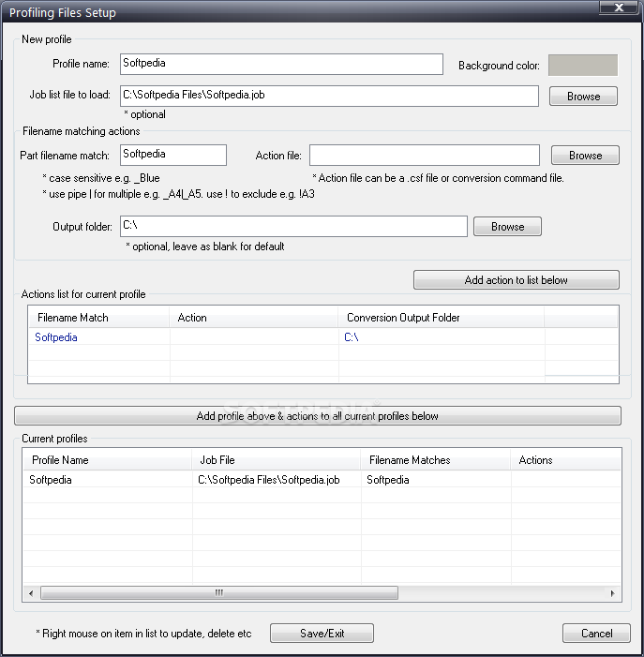Add profile above & actions to current profiles
This screenshot has width=644, height=657.
click(x=318, y=416)
